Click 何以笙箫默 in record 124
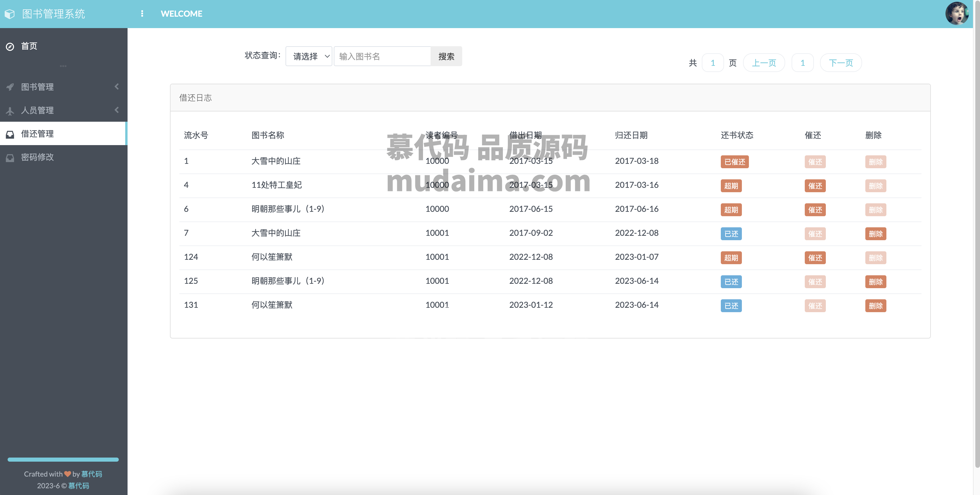The width and height of the screenshot is (980, 495). (x=272, y=257)
